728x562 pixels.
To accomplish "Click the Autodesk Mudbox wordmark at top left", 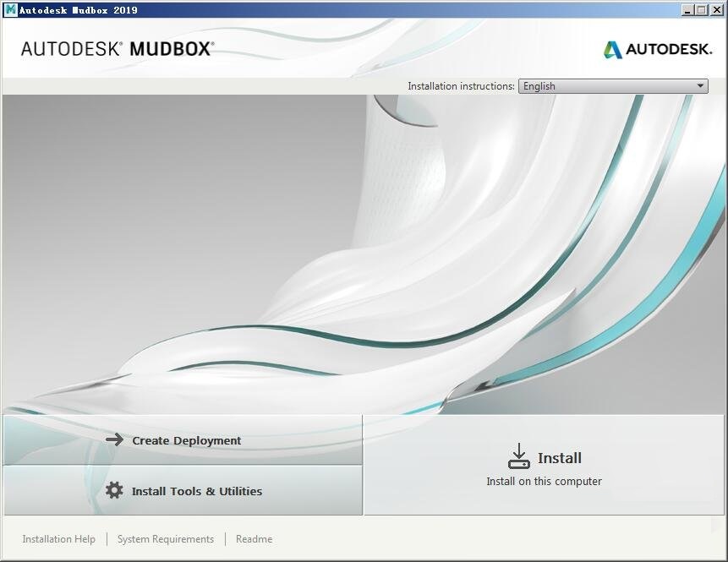I will click(117, 49).
